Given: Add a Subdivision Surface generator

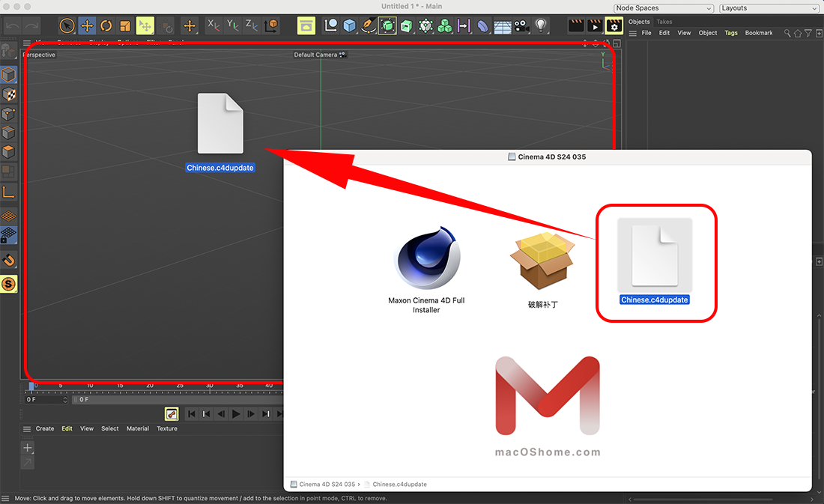Looking at the screenshot, I should coord(388,25).
